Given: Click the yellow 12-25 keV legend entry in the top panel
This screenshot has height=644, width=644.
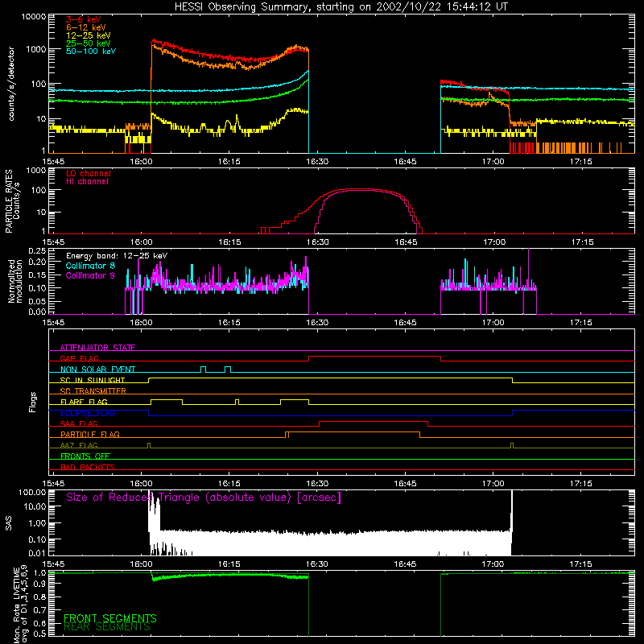Looking at the screenshot, I should pos(89,35).
